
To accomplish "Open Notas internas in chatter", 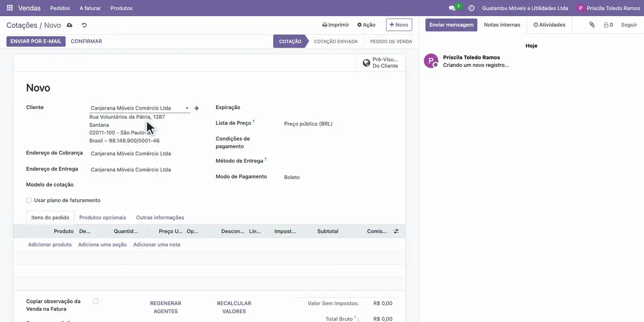I will click(502, 25).
